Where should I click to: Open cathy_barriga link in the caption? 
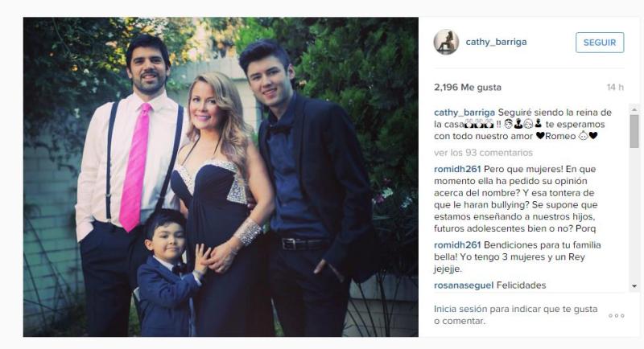(464, 113)
